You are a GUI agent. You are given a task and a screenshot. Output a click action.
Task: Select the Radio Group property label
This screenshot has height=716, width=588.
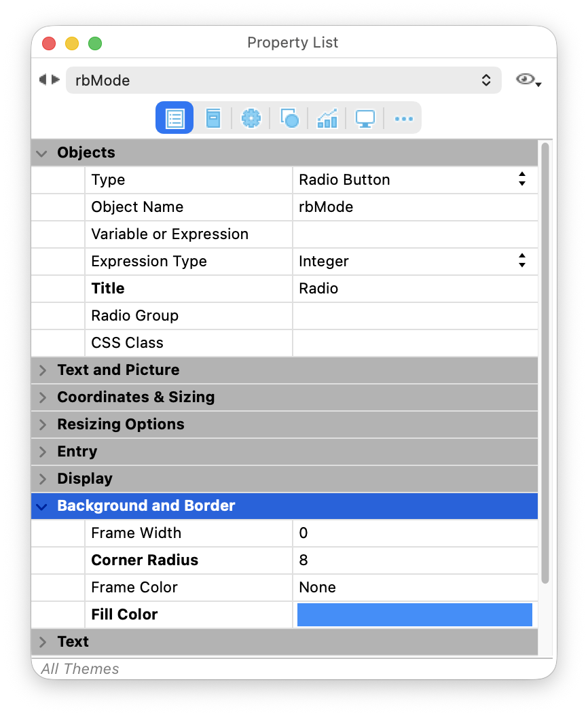[135, 315]
